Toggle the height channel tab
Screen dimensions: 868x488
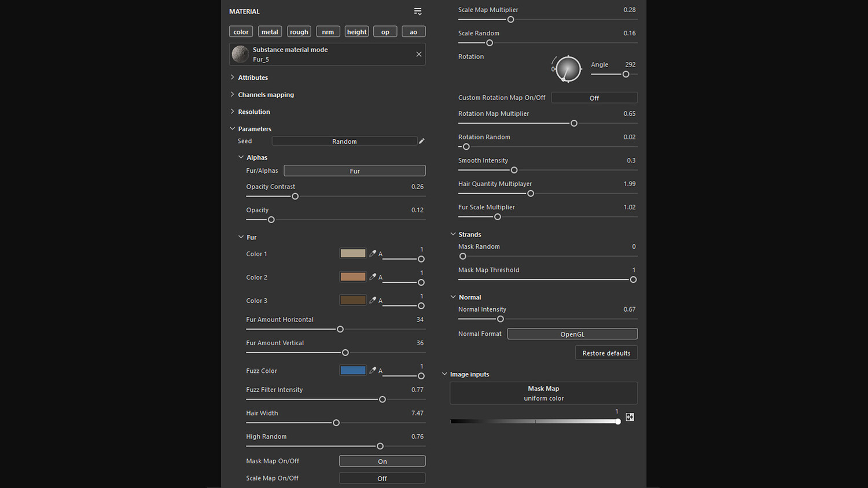(356, 32)
